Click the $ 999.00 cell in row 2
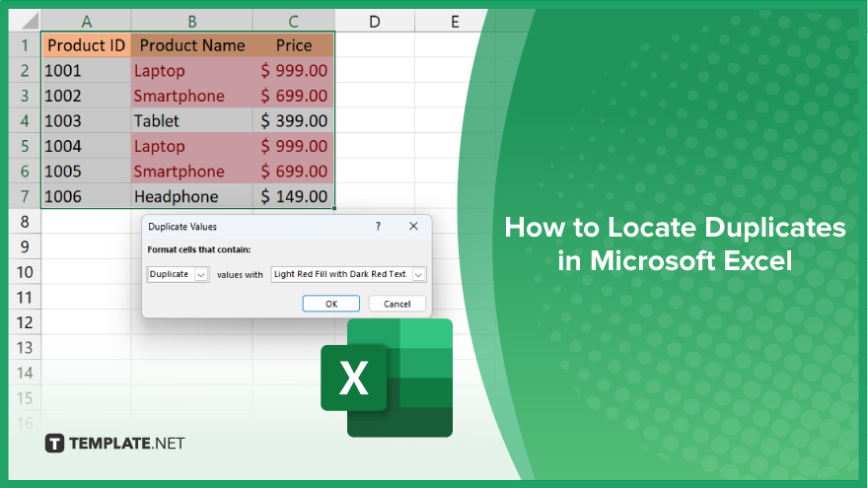868x488 pixels. (293, 70)
